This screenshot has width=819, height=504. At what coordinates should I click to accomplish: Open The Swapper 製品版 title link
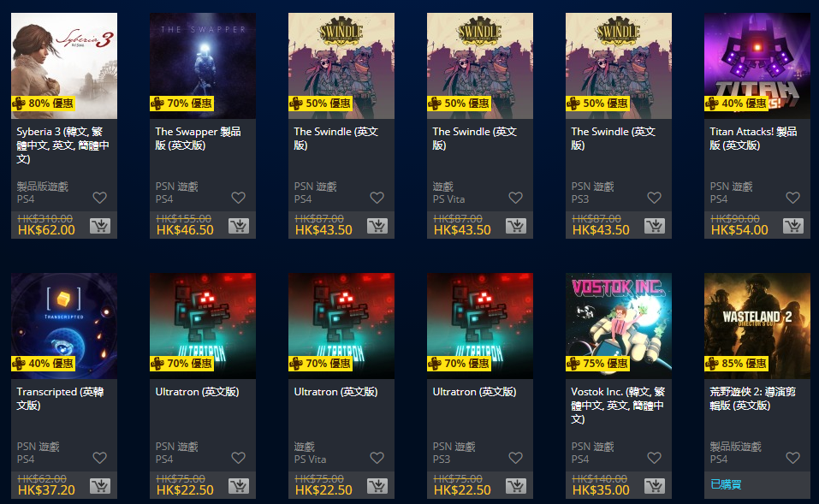click(198, 139)
